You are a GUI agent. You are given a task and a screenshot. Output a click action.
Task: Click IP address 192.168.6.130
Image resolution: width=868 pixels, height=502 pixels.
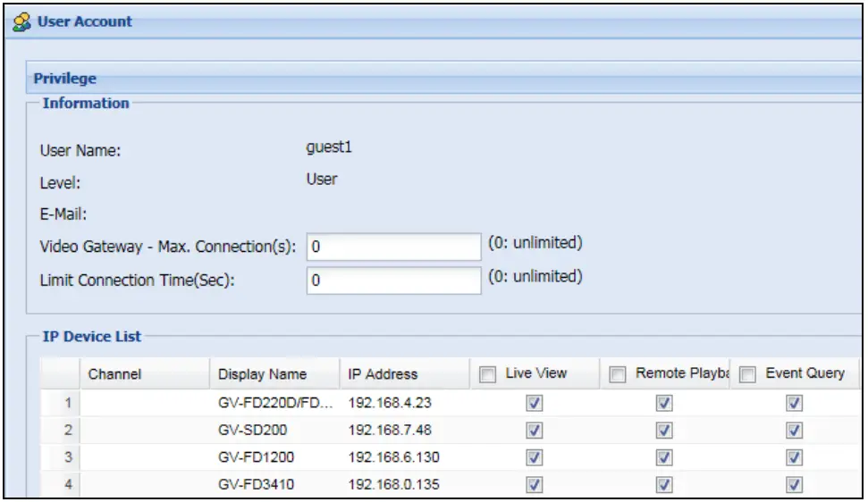coord(393,457)
